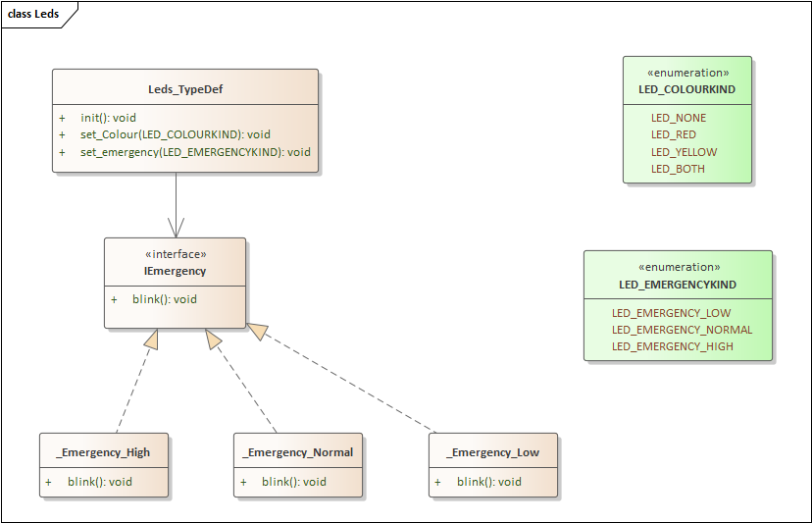The height and width of the screenshot is (523, 812).
Task: Click the _Emergency_Low class title
Action: click(x=493, y=452)
